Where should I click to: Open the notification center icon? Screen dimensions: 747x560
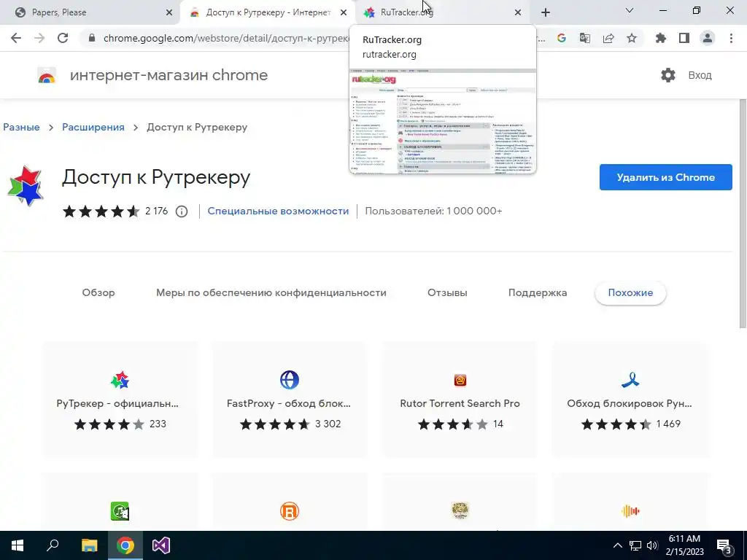pos(724,546)
